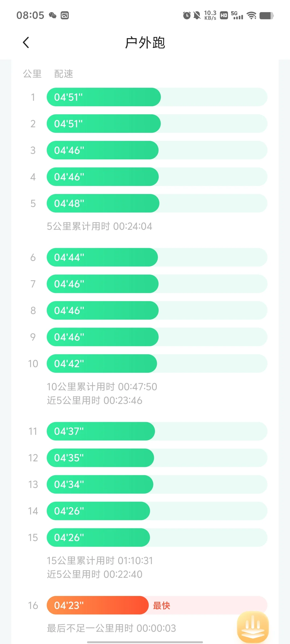Open the orange floating chart icon
The width and height of the screenshot is (290, 644).
point(253,627)
